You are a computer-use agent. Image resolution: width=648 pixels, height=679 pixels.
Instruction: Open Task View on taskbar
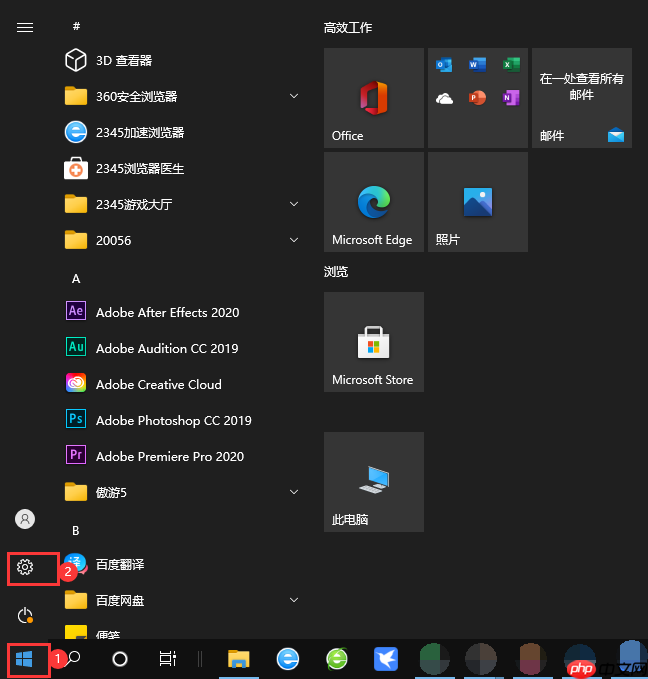168,659
